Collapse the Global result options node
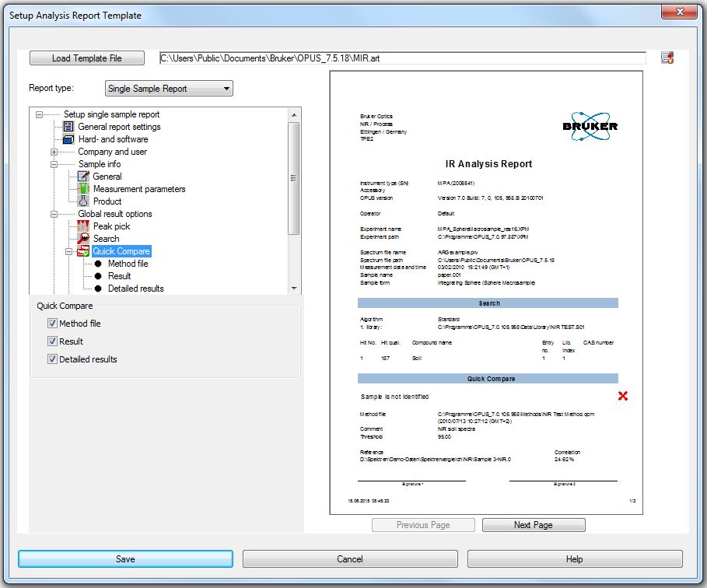707x588 pixels. (54, 214)
